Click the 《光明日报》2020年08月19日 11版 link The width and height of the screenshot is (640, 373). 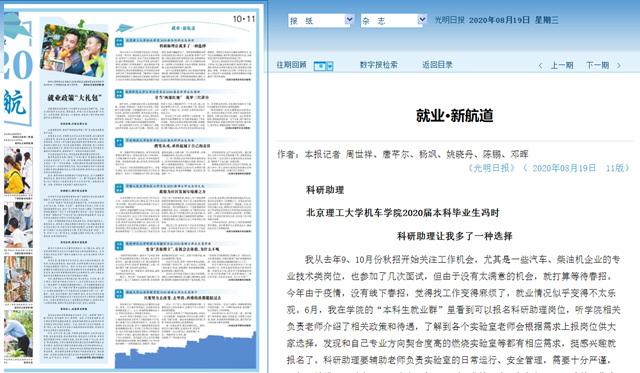[548, 168]
